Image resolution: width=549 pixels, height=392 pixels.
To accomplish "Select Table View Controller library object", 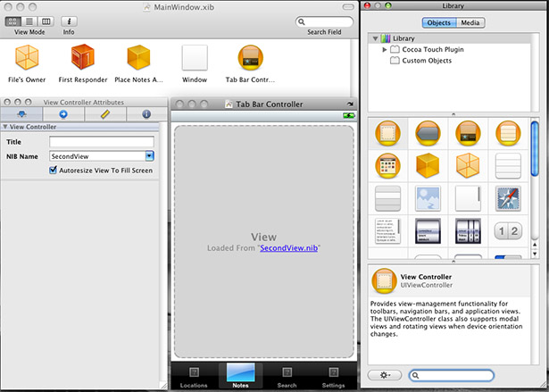I will (x=509, y=133).
